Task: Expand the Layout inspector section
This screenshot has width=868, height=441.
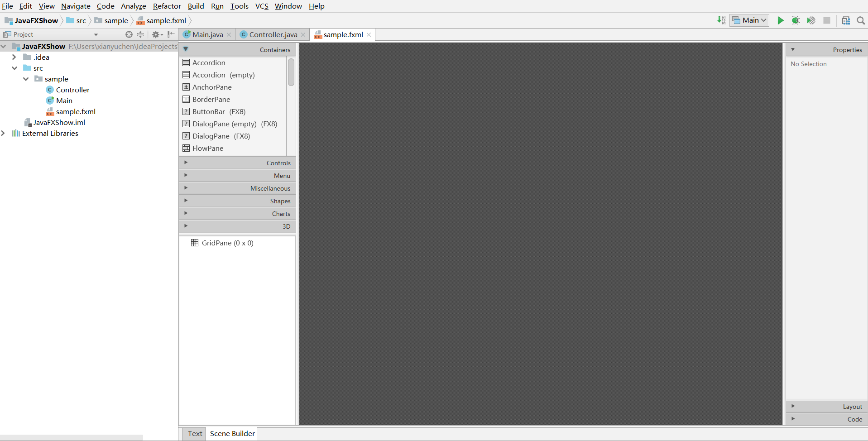Action: pos(793,406)
